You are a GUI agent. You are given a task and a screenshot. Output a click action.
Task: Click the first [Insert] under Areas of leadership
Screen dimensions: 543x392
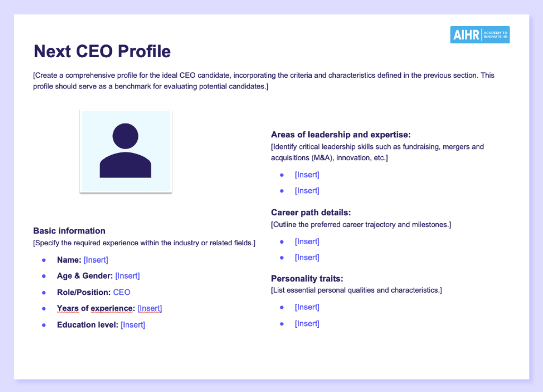coord(307,175)
